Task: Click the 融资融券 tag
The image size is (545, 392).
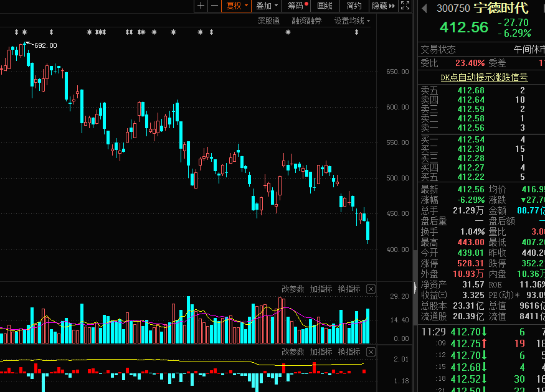Action: click(306, 21)
